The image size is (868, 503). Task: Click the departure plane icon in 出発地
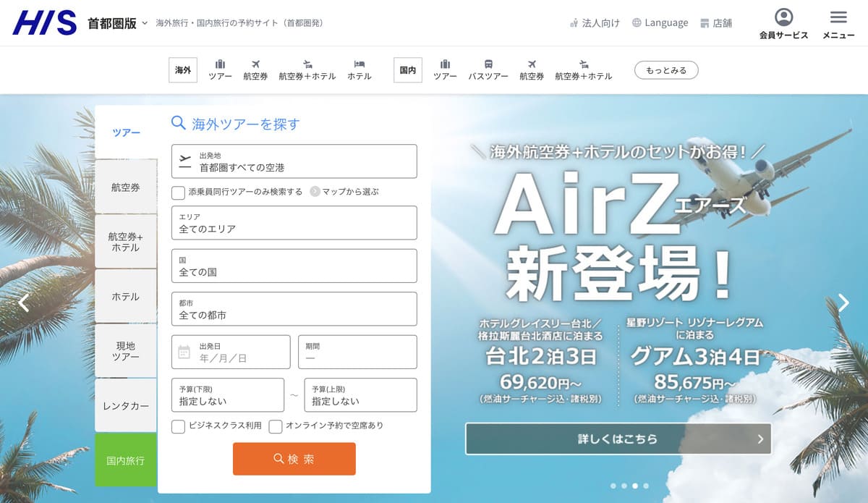[x=185, y=161]
